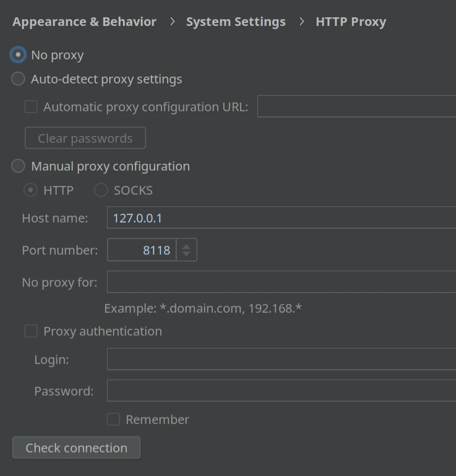Decrease port number with down arrow
456x476 pixels.
point(186,253)
